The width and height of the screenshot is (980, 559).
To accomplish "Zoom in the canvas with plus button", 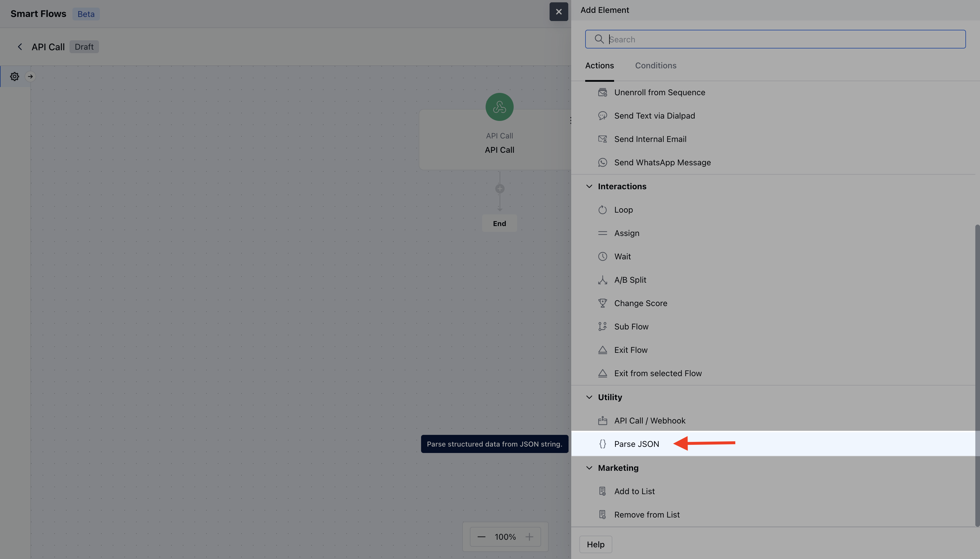I will (x=529, y=537).
